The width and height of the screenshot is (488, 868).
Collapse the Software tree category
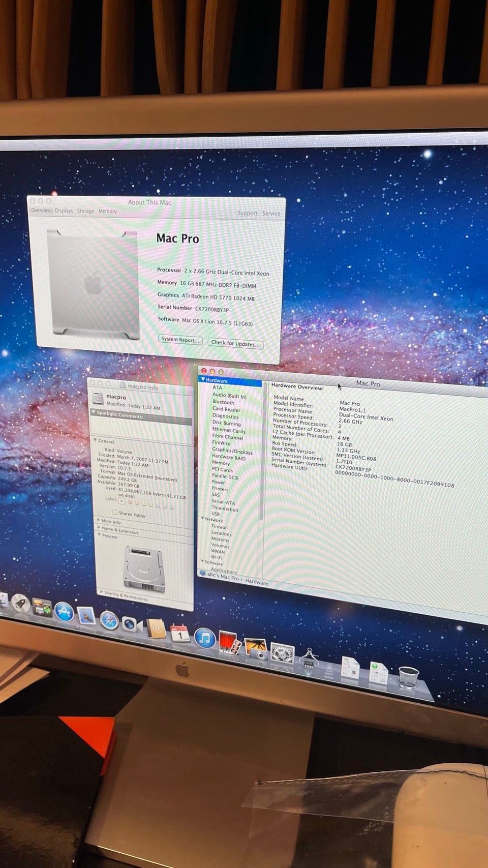(x=202, y=561)
